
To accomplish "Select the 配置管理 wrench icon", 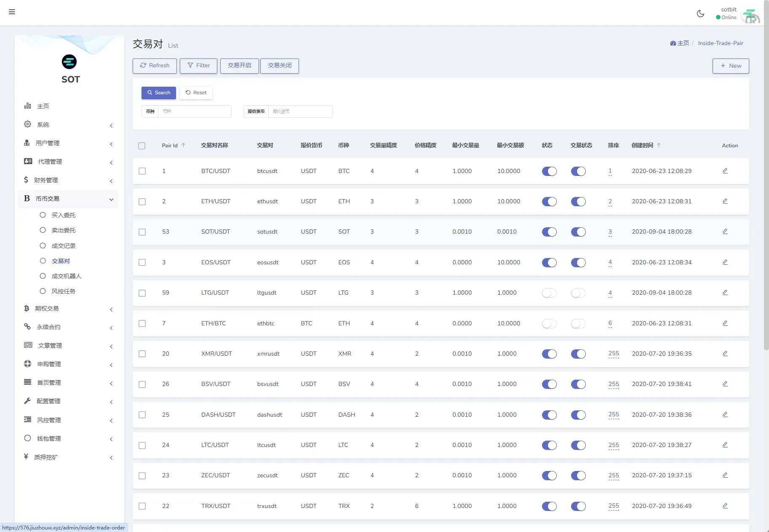I will click(27, 401).
